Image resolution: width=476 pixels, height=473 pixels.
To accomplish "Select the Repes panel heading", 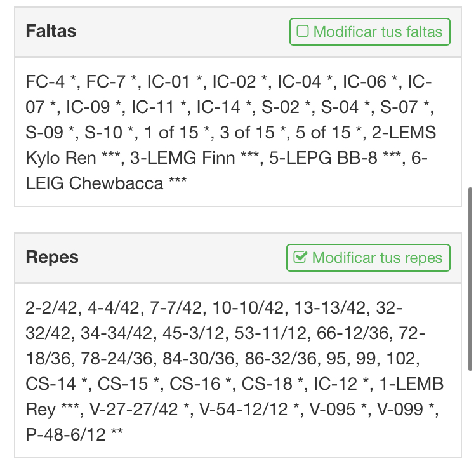I will tap(52, 257).
